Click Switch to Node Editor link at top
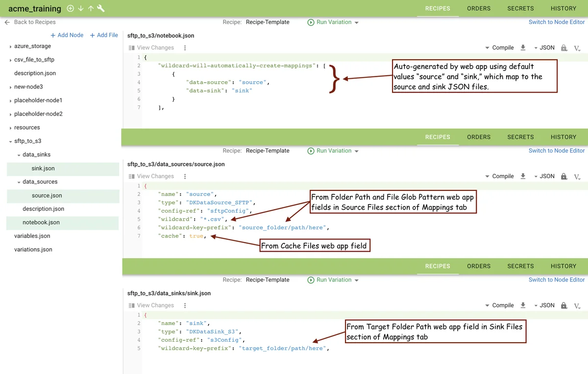 tap(557, 22)
